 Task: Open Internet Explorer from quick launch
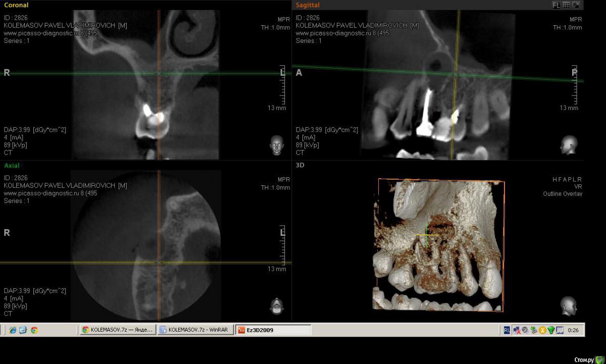13,330
